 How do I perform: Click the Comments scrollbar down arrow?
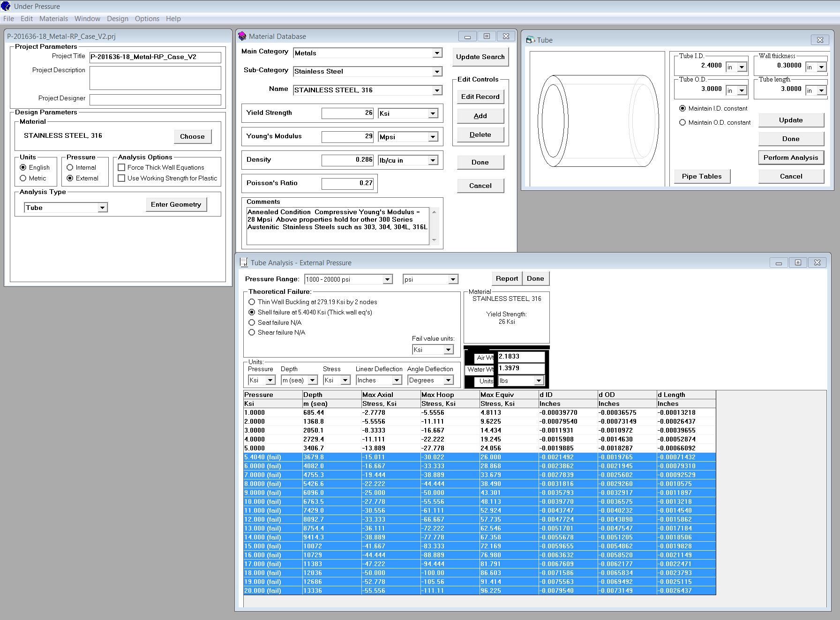pos(434,240)
